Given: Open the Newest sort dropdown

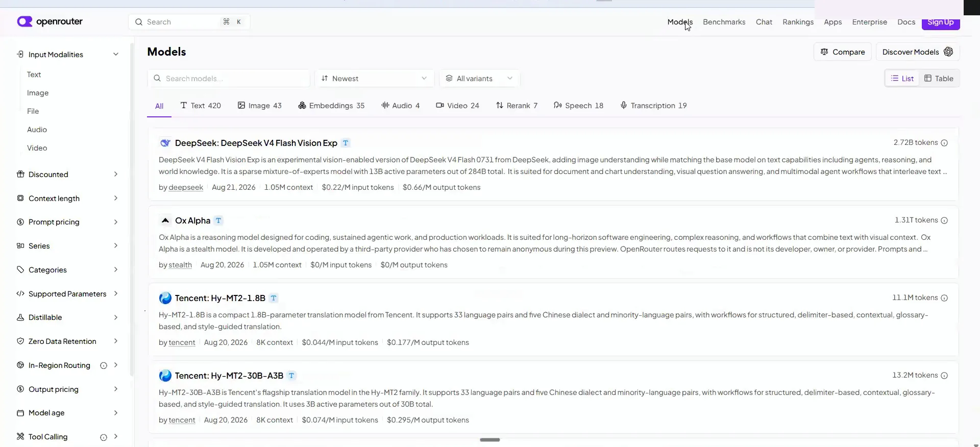Looking at the screenshot, I should click(x=374, y=79).
